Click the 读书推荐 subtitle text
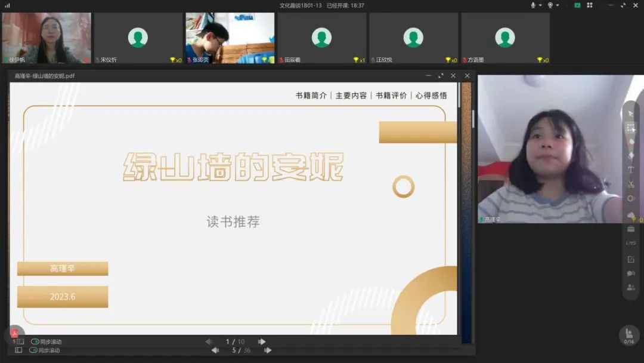644x363 pixels. [x=233, y=222]
